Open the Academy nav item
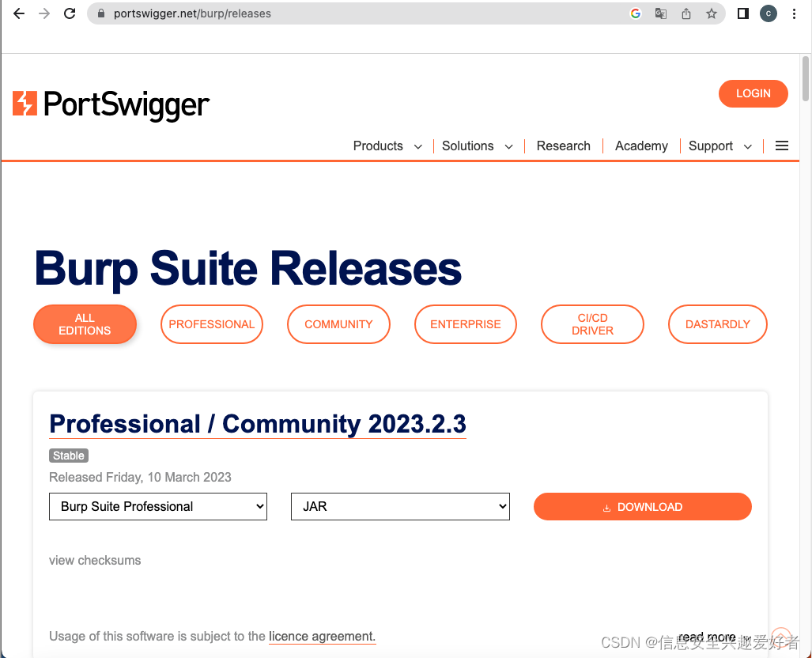Image resolution: width=812 pixels, height=658 pixels. point(641,146)
